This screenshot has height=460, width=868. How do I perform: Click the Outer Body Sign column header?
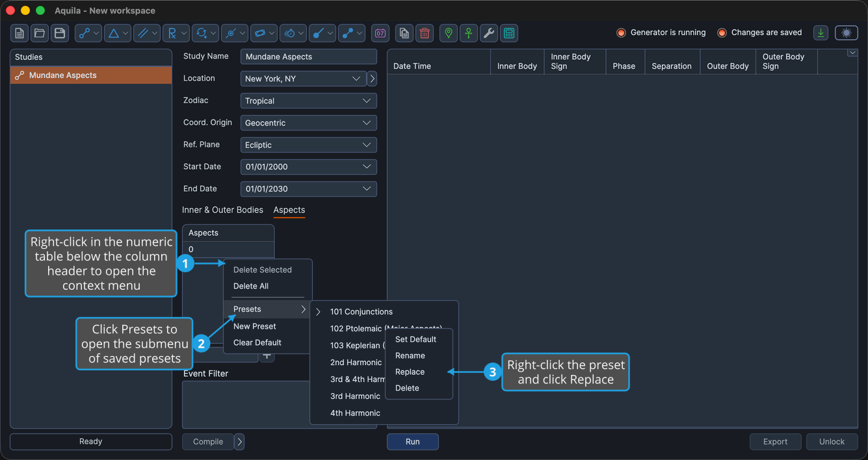[786, 62]
